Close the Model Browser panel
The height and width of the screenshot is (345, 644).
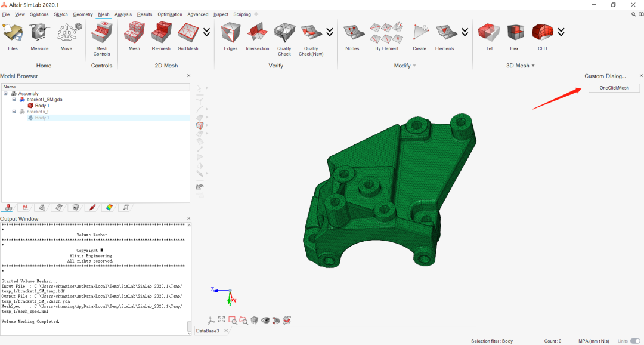coord(189,76)
